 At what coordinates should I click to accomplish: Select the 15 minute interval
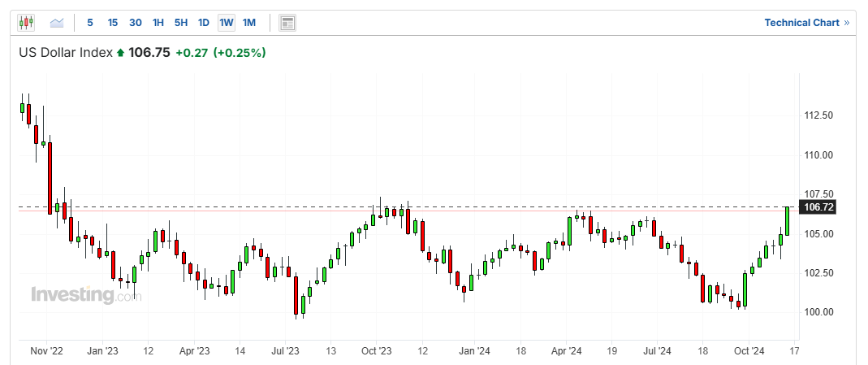[112, 23]
